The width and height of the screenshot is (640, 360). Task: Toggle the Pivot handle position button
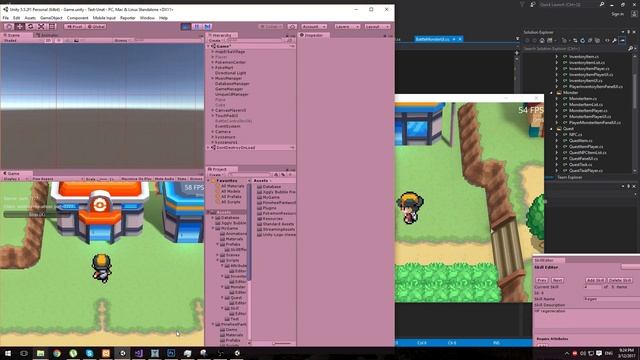(75, 27)
